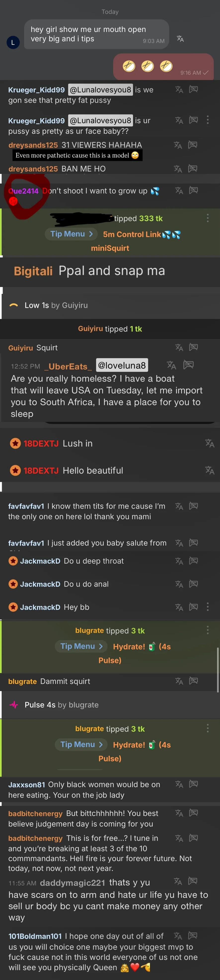Viewport: 220px width, 980px height.
Task: Translate dreysands125's "31 VIEWERS" message
Action: point(178,145)
